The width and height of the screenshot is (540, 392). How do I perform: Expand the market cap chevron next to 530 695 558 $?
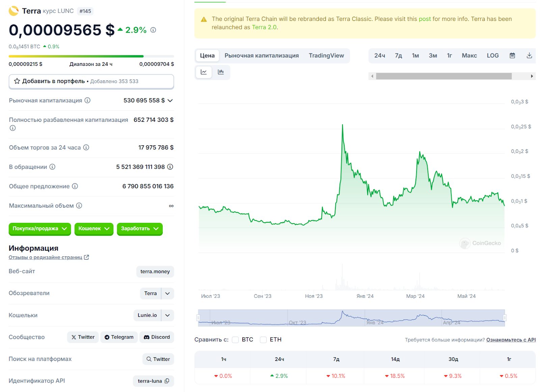[x=170, y=101]
